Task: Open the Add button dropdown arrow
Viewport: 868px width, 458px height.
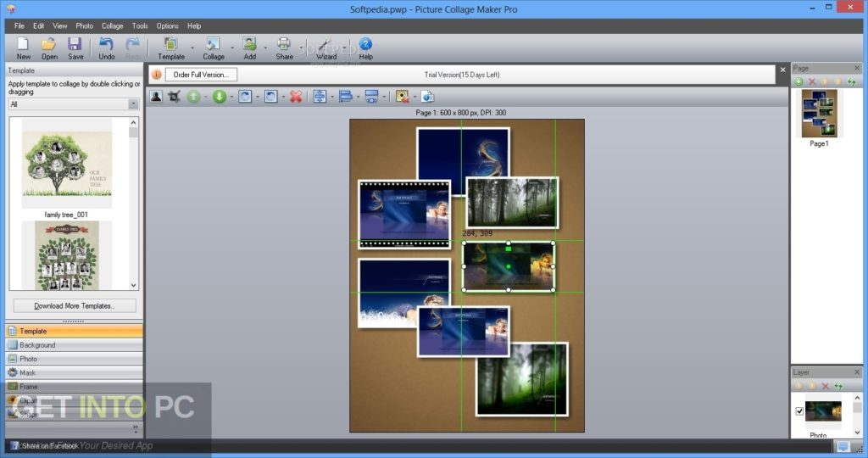Action: (x=265, y=48)
